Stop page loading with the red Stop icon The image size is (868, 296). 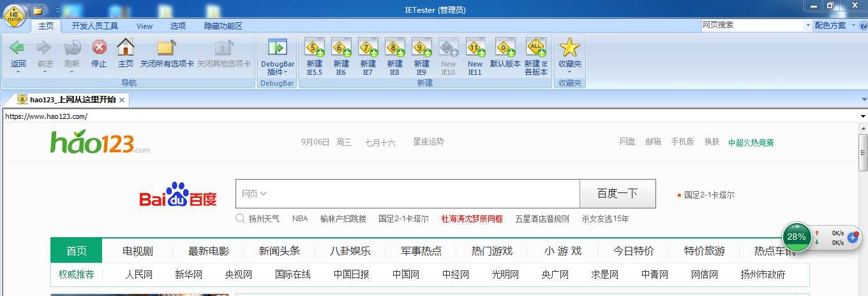(x=99, y=47)
